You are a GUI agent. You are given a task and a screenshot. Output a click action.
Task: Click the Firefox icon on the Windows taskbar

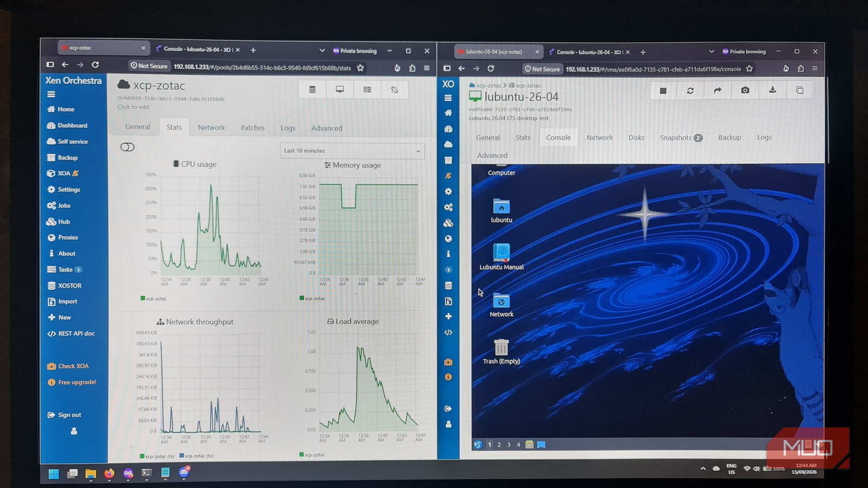[109, 473]
